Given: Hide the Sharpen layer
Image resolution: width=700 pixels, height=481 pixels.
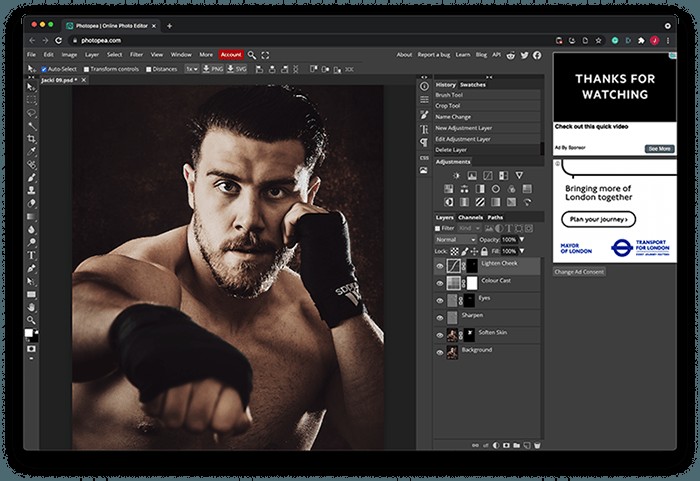Looking at the screenshot, I should pos(440,318).
